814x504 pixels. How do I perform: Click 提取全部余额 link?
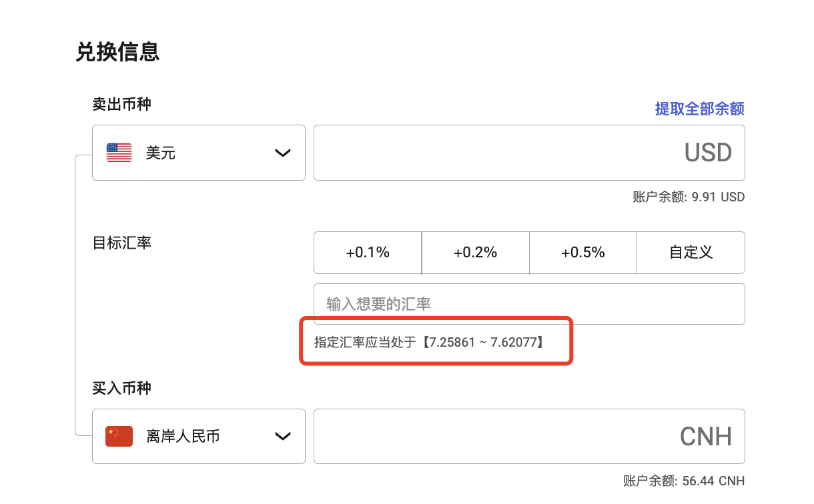(699, 109)
